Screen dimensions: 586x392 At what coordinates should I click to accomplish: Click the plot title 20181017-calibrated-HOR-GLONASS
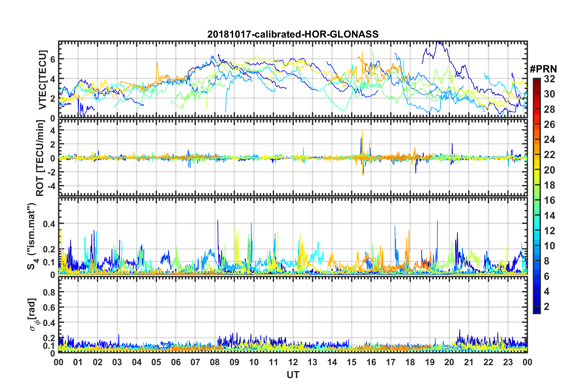(293, 34)
